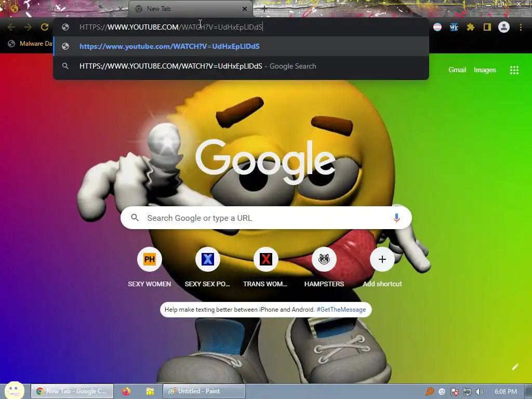Screen dimensions: 532x399
Task: Open the Google apps grid
Action: [x=514, y=70]
